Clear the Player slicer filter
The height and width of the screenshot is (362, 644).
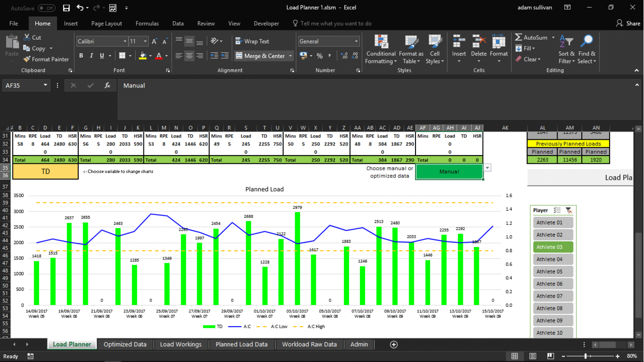pos(569,210)
